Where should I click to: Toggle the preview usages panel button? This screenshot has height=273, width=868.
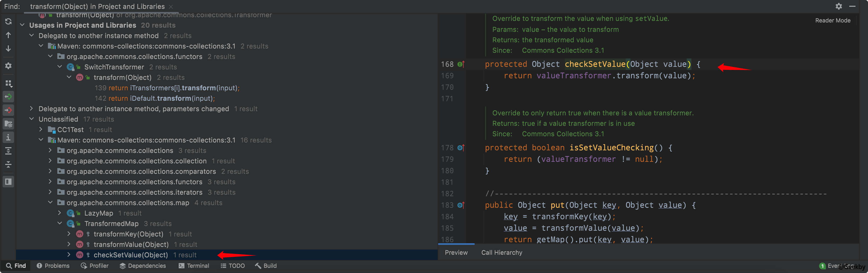[x=8, y=182]
